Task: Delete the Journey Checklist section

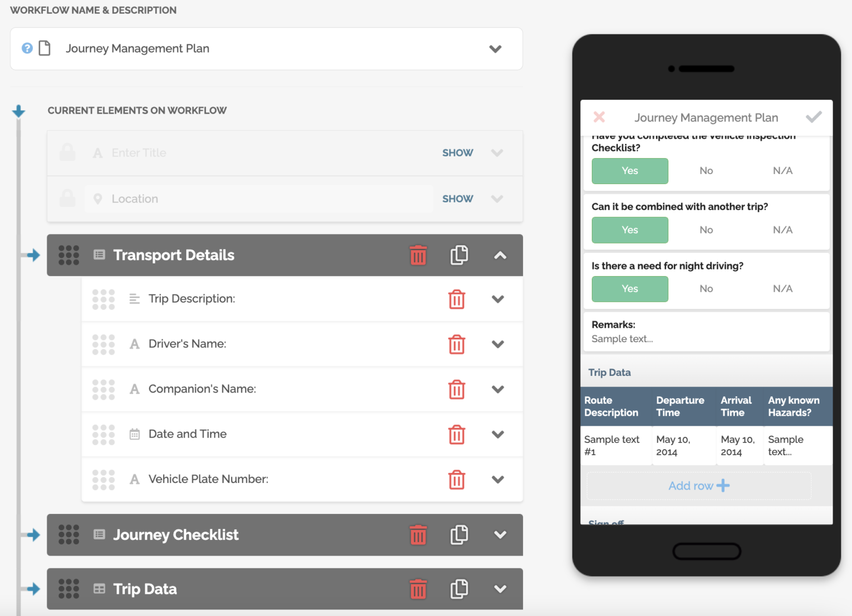Action: (418, 534)
